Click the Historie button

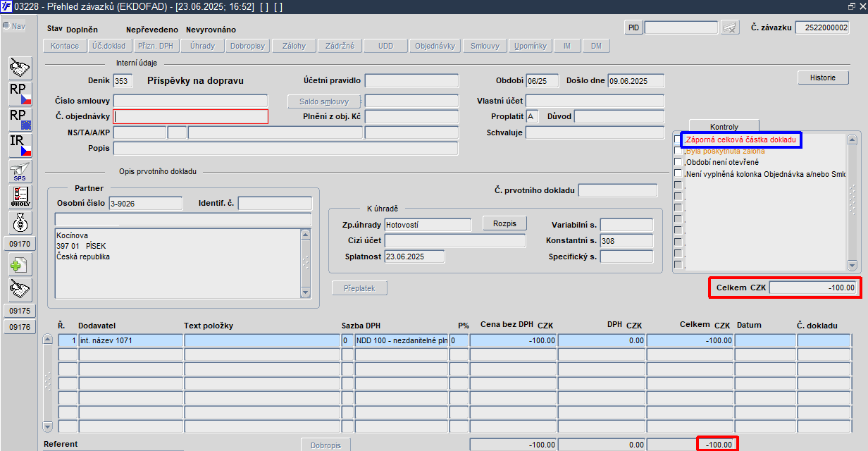tap(823, 78)
